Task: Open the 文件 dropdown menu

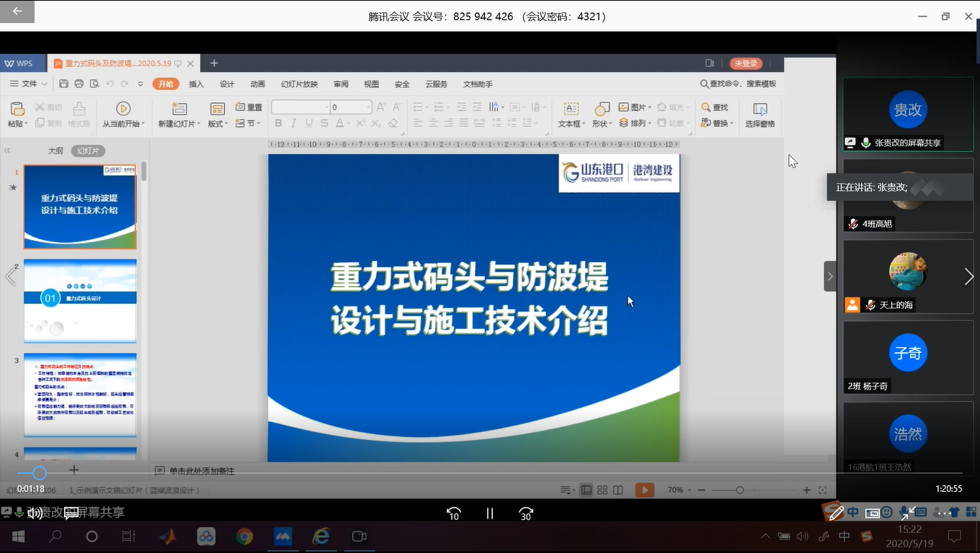Action: (29, 84)
